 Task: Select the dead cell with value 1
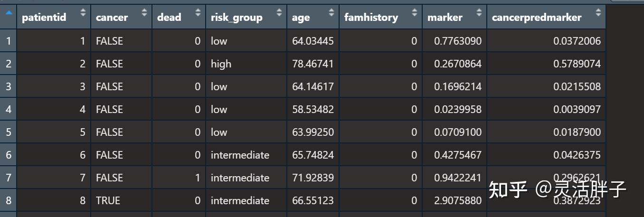(198, 178)
